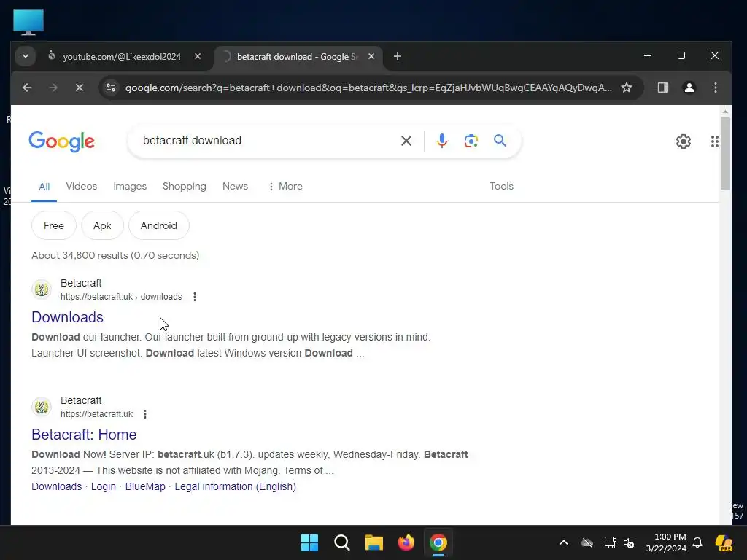
Task: Open Windows taskbar search
Action: point(341,542)
